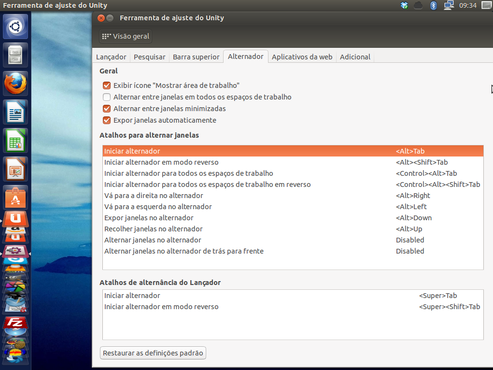Click the 09:34 clock indicator
The height and width of the screenshot is (370, 493).
468,5
